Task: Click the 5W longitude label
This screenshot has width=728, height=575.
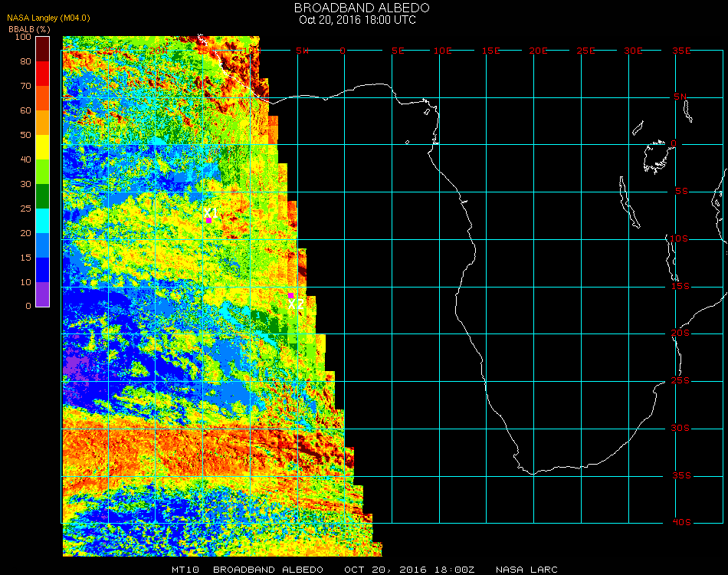Action: [302, 51]
